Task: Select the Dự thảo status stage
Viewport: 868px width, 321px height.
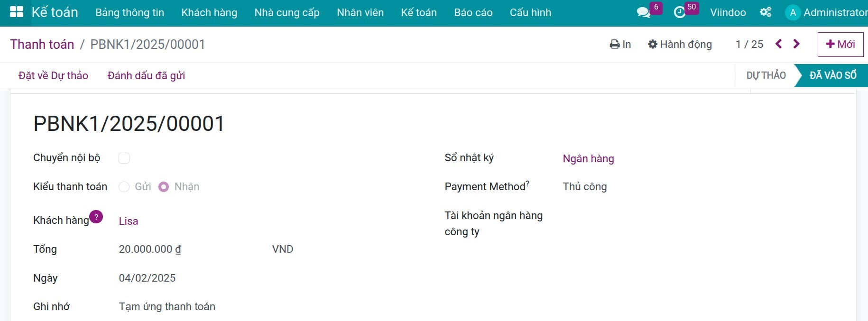Action: [x=766, y=75]
